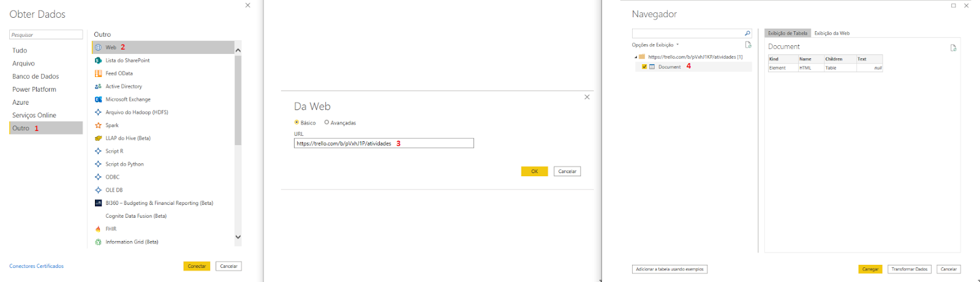Pick the Active Directory connector icon

[98, 86]
